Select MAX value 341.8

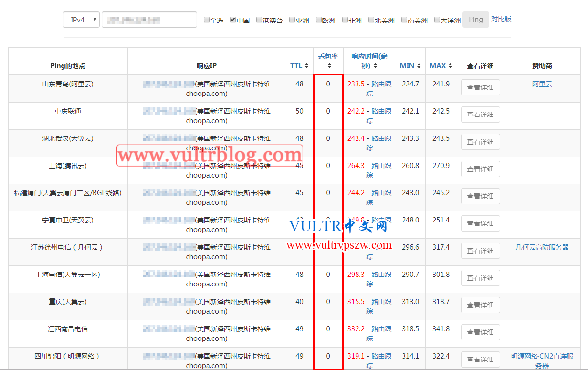[x=441, y=329]
